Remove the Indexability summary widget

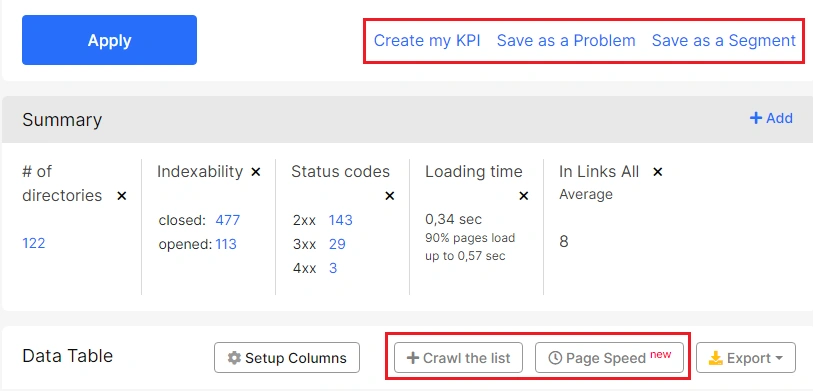point(256,172)
